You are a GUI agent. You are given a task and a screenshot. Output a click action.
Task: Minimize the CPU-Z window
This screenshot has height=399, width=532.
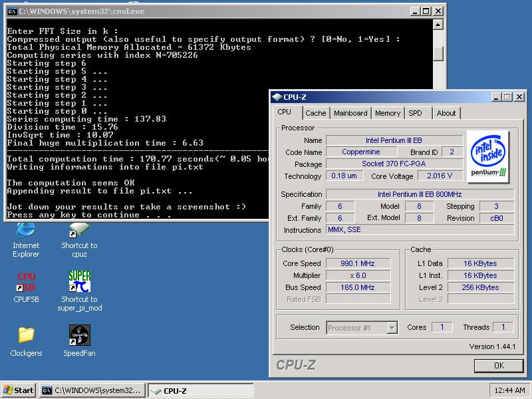pos(496,97)
